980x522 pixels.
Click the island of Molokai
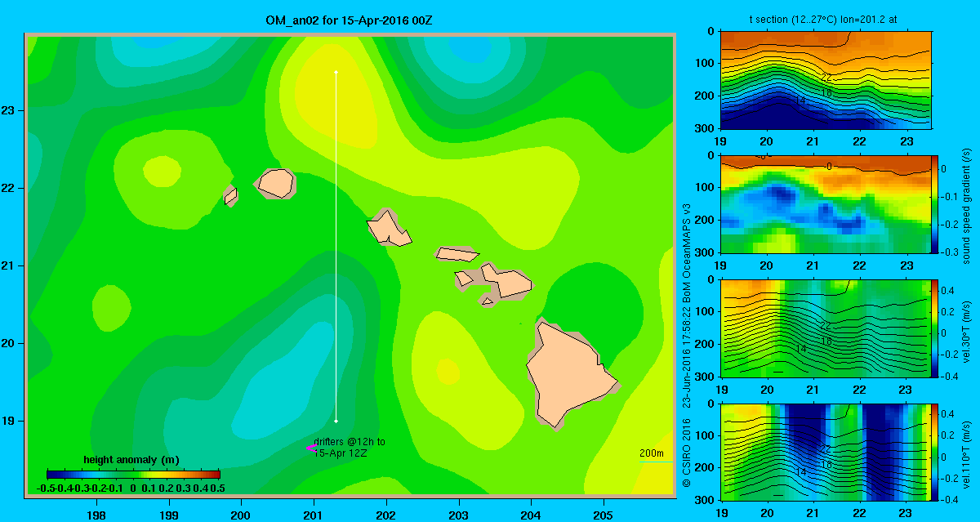(457, 254)
